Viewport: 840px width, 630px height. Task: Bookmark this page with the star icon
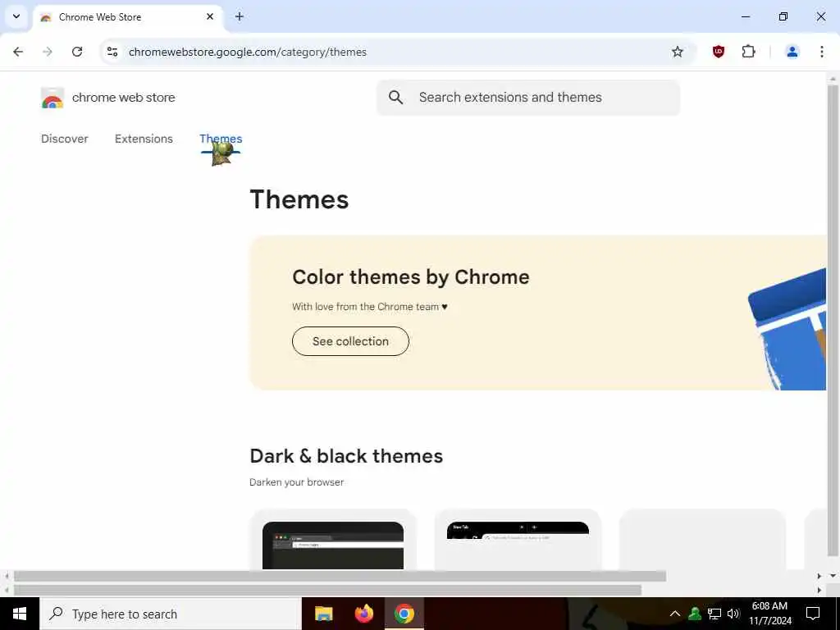(677, 52)
